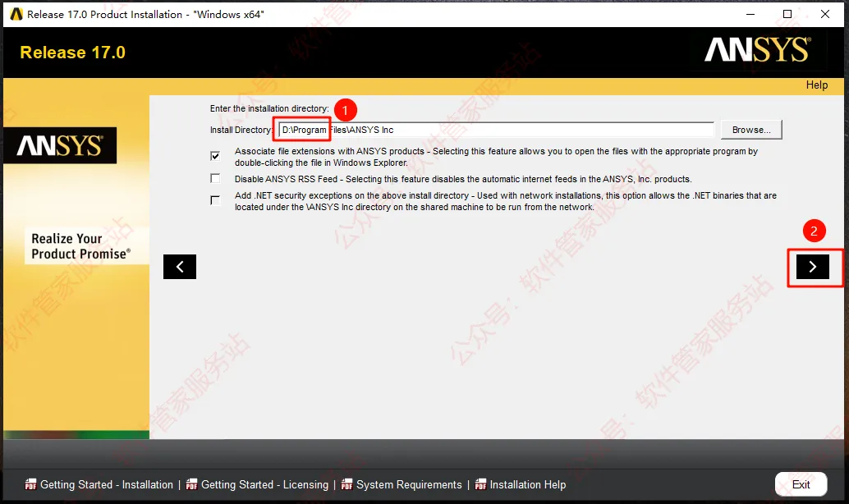Screen dimensions: 849x504
Task: Click the Browse... button
Action: point(751,130)
